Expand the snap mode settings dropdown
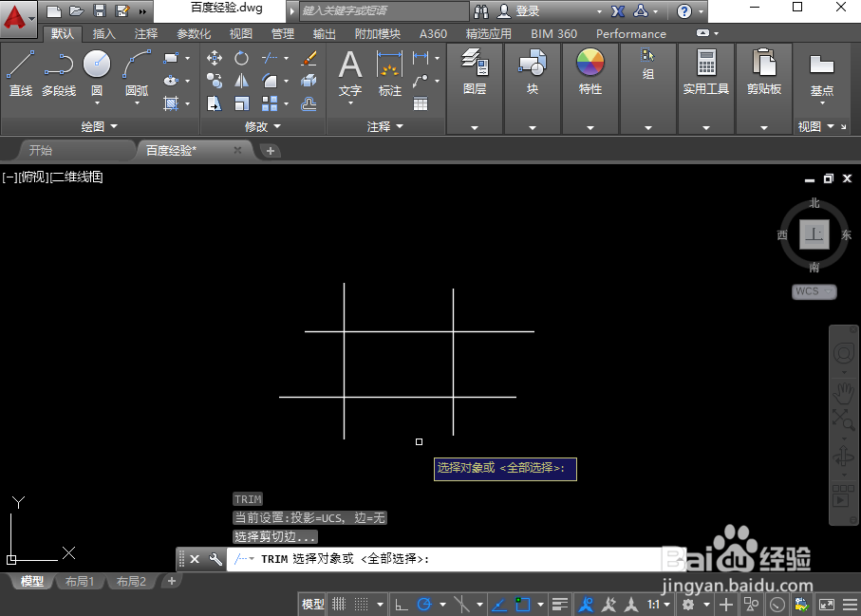 (x=380, y=605)
